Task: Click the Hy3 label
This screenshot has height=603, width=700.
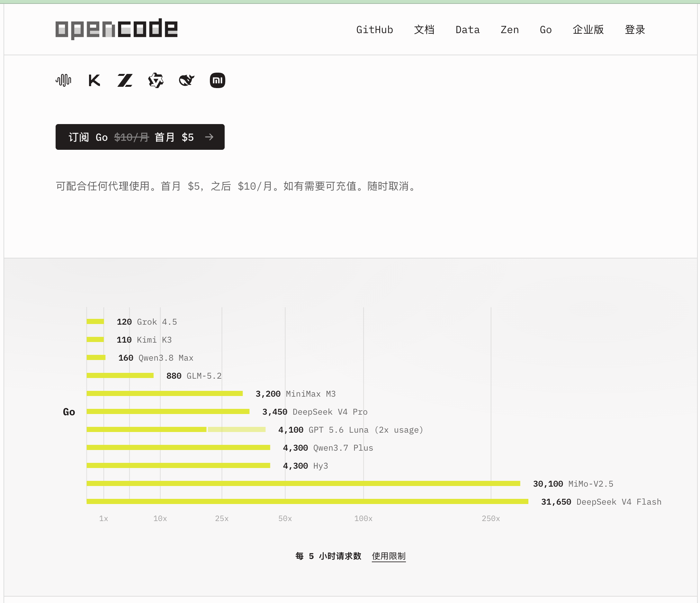Action: [321, 466]
